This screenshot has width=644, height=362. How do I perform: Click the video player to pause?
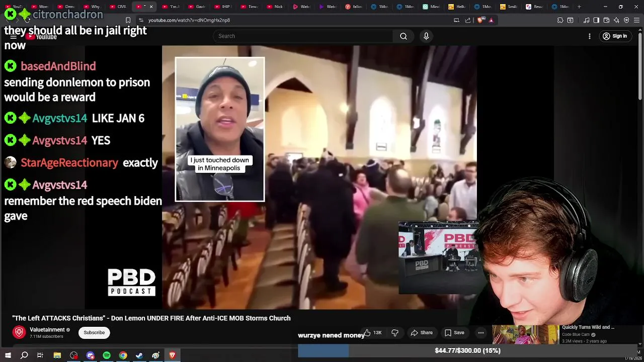(x=319, y=177)
